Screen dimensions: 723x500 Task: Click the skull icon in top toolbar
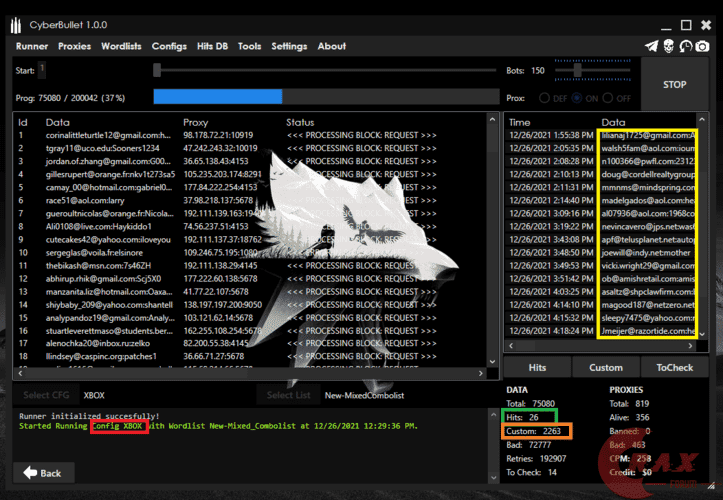[669, 46]
